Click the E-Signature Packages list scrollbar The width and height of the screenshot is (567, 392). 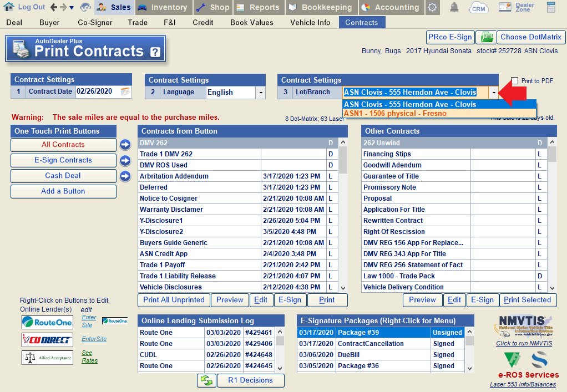point(469,350)
